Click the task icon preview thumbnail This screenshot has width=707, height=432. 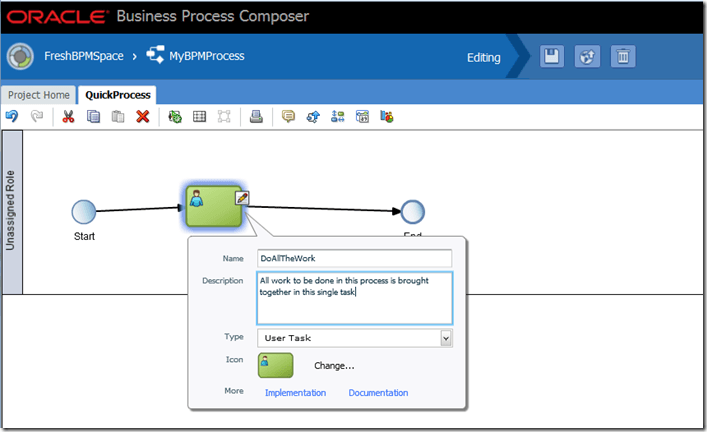pyautogui.click(x=275, y=365)
